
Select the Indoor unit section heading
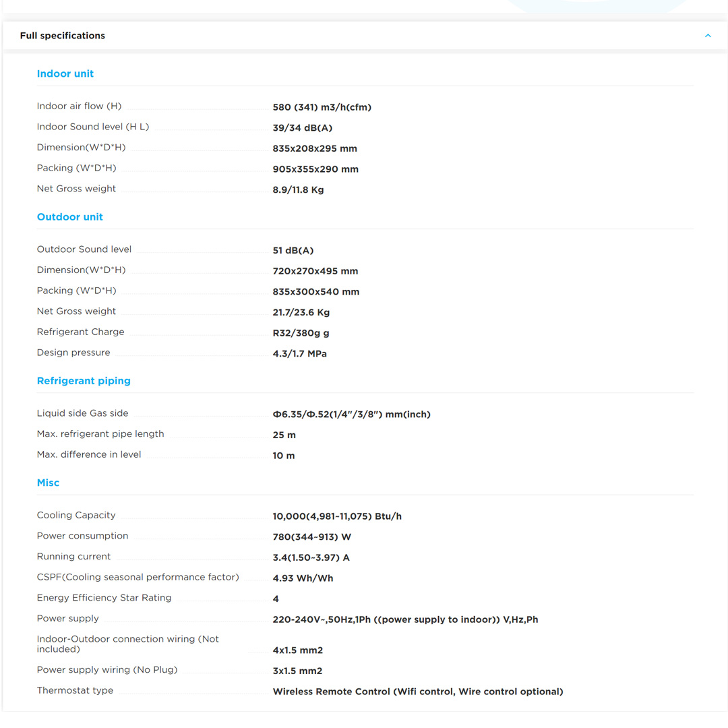point(65,74)
